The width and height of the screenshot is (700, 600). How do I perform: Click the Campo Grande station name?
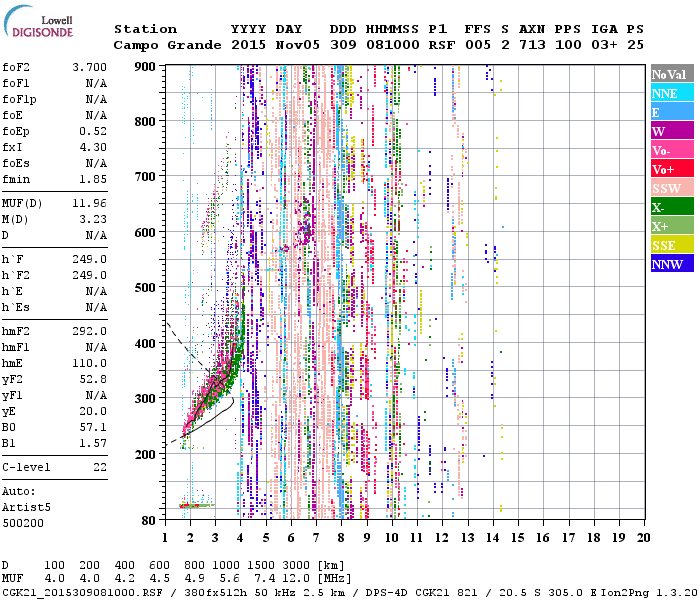[167, 45]
